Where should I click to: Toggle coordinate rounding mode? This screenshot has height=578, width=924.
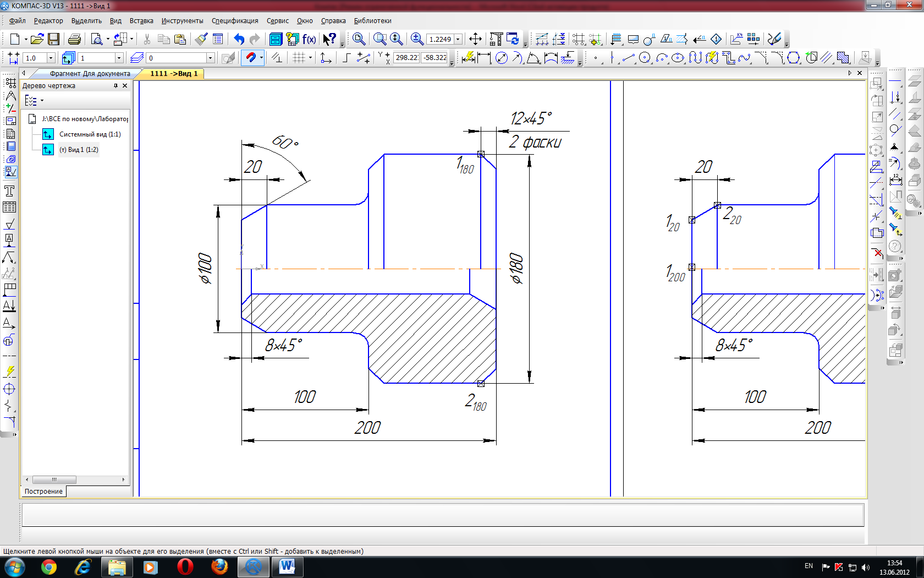(363, 58)
